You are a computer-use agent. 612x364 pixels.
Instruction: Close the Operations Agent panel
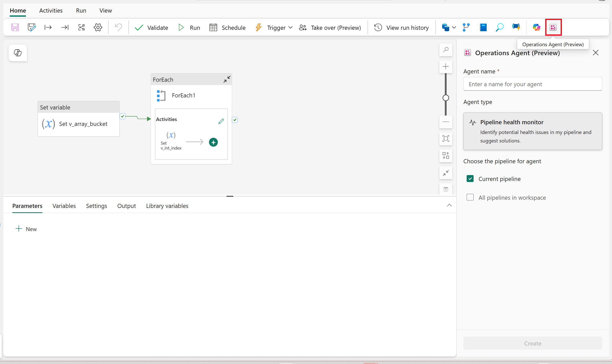coord(596,53)
